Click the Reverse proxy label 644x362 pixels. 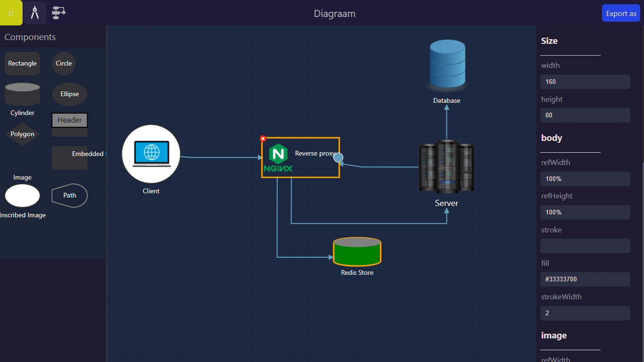pos(315,153)
